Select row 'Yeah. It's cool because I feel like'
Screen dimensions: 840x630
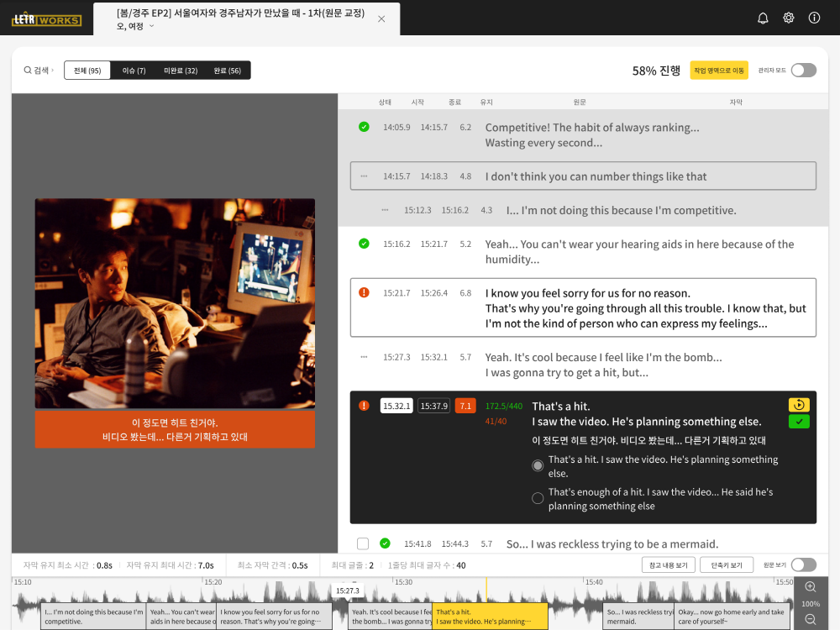pos(583,365)
